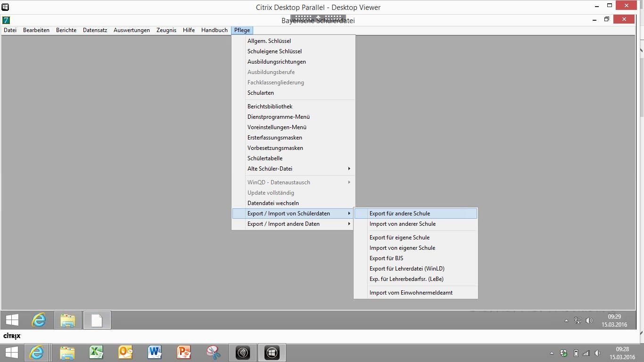
Task: Choose Export für andere Schule
Action: (x=416, y=214)
